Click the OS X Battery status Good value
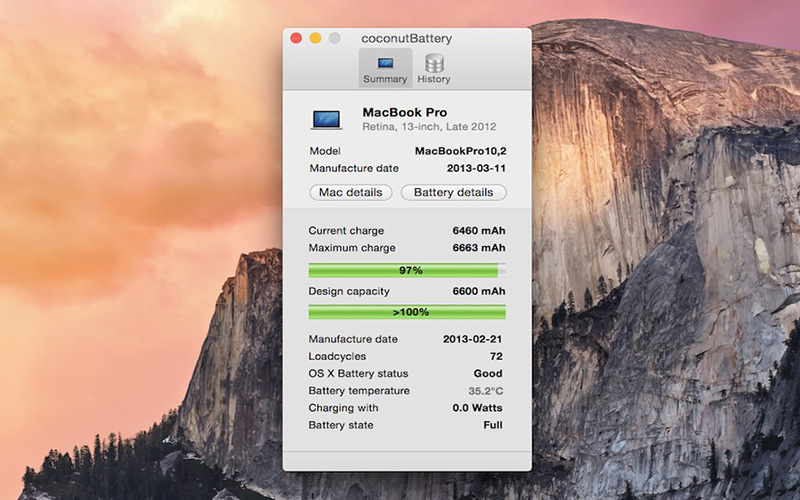 [x=488, y=373]
